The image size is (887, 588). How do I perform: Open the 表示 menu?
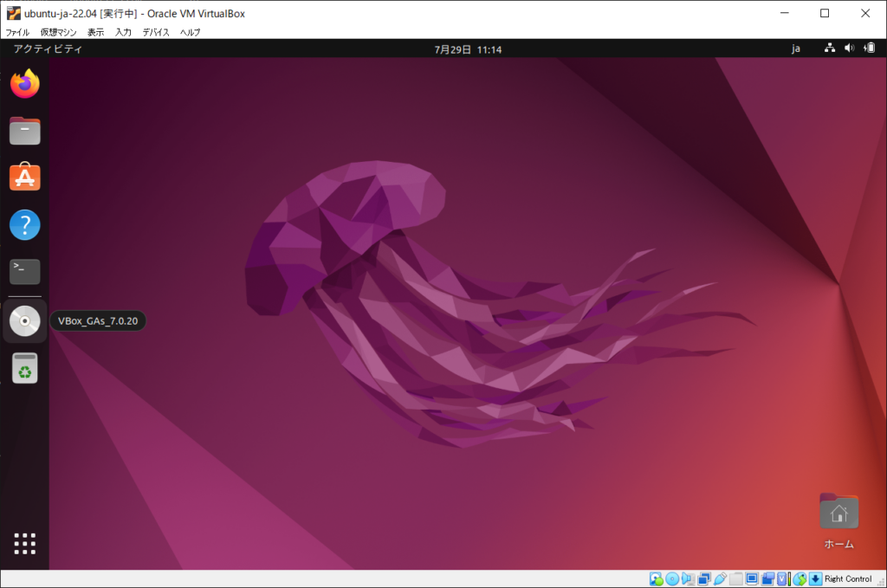pos(95,32)
